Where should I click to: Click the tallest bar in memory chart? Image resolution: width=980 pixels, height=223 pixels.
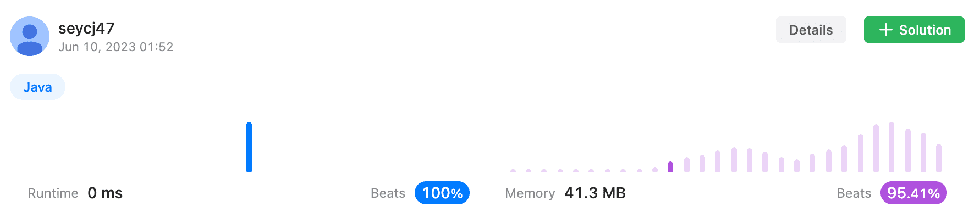click(x=891, y=147)
